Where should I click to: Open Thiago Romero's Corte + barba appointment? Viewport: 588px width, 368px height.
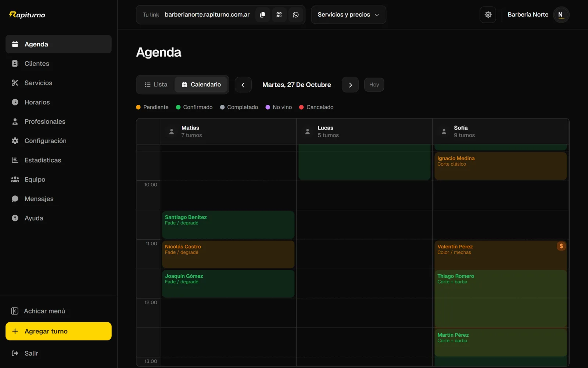[x=501, y=298]
